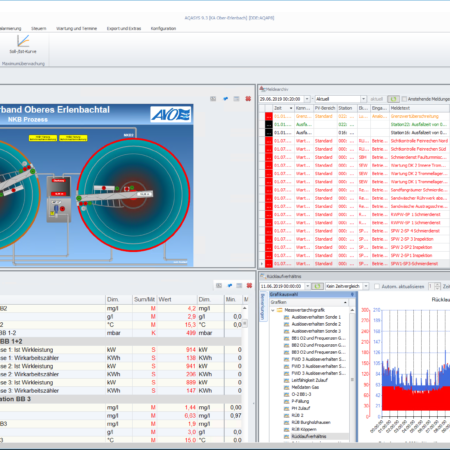Enable Autom. aktualisieren checkbox

(377, 286)
